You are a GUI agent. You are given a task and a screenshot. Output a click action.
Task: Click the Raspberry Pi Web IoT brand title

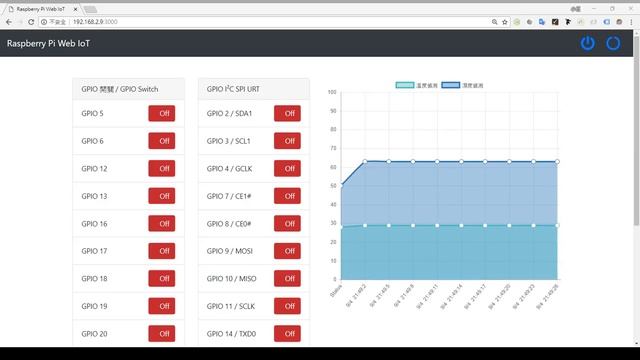coord(48,43)
